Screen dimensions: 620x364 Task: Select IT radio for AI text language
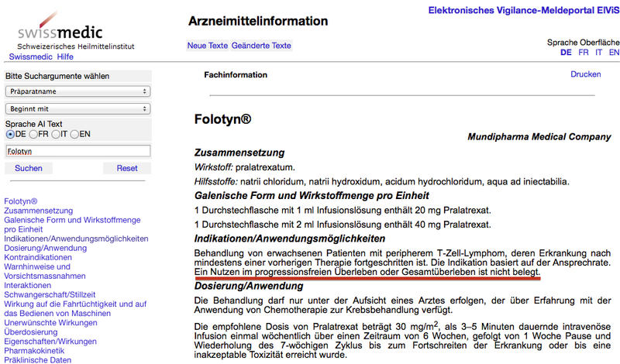click(x=56, y=135)
